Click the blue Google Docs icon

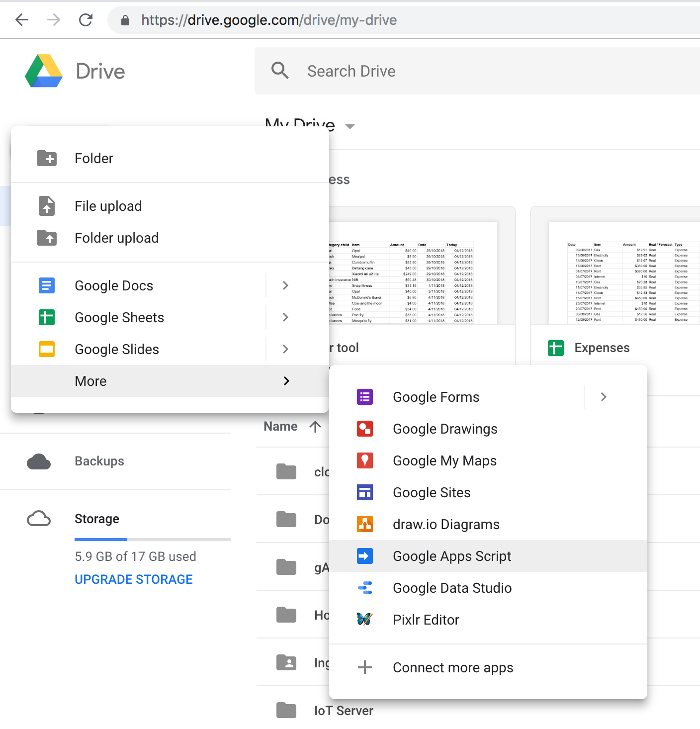[x=47, y=285]
